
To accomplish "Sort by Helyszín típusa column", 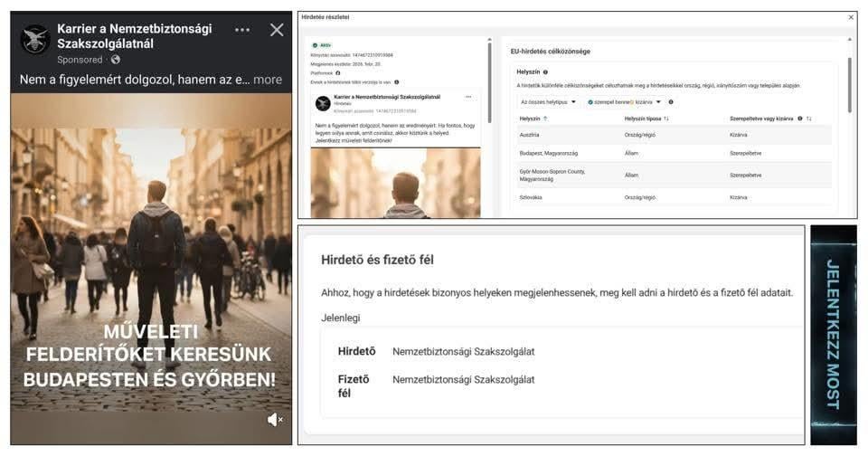I will (x=646, y=119).
